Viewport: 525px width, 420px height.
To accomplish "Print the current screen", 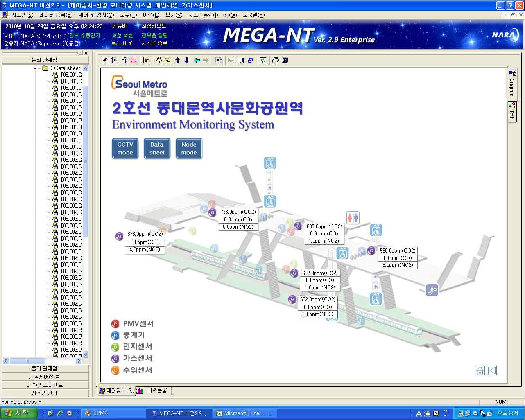I will (x=276, y=61).
